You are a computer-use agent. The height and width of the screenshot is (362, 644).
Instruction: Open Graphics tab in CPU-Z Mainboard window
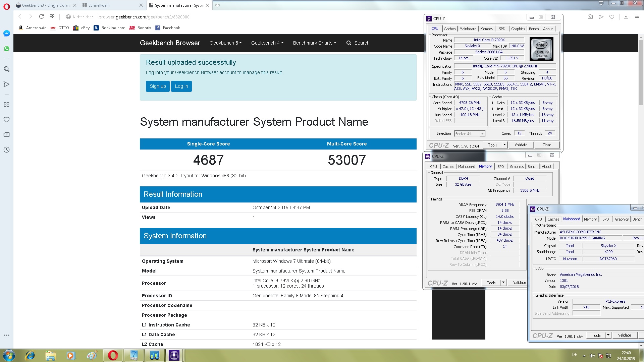point(622,219)
